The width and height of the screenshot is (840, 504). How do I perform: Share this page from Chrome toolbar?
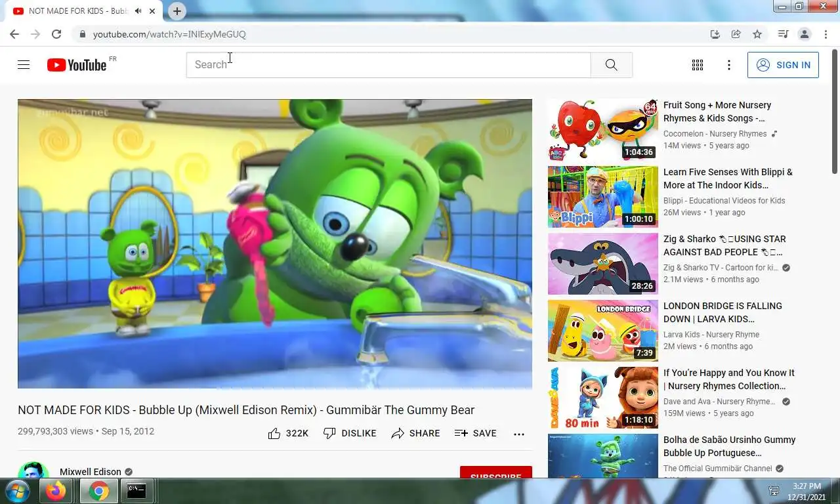click(736, 34)
